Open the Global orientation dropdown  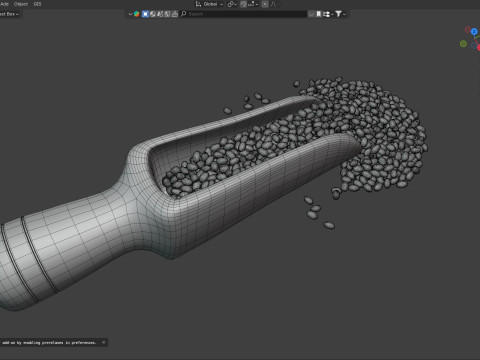pyautogui.click(x=213, y=4)
